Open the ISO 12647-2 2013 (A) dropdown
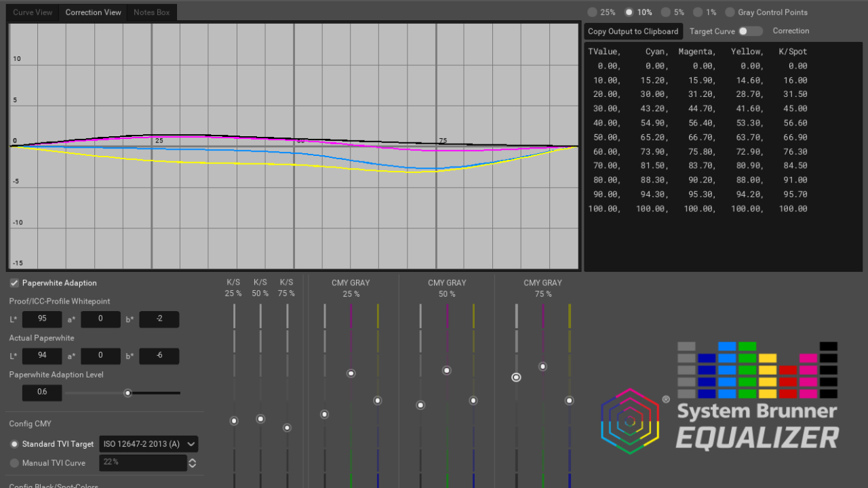 [149, 444]
